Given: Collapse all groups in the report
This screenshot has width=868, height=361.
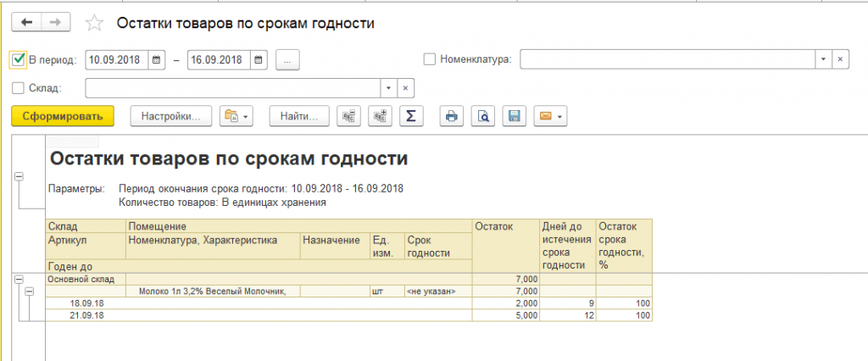Looking at the screenshot, I should pyautogui.click(x=348, y=116).
